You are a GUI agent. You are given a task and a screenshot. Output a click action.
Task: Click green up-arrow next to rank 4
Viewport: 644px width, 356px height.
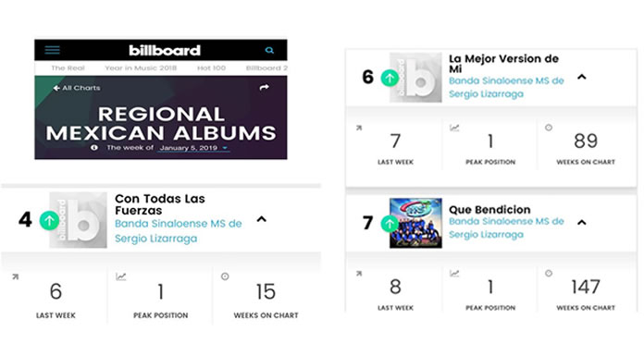49,220
